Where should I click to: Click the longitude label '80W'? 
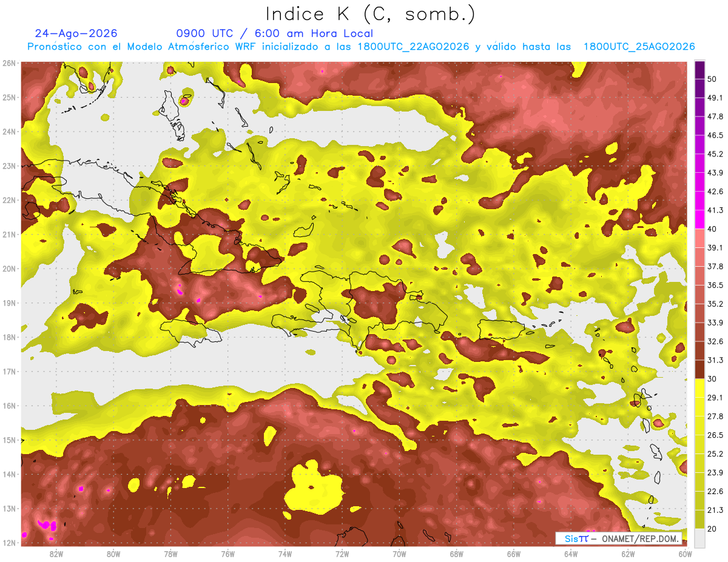point(113,554)
